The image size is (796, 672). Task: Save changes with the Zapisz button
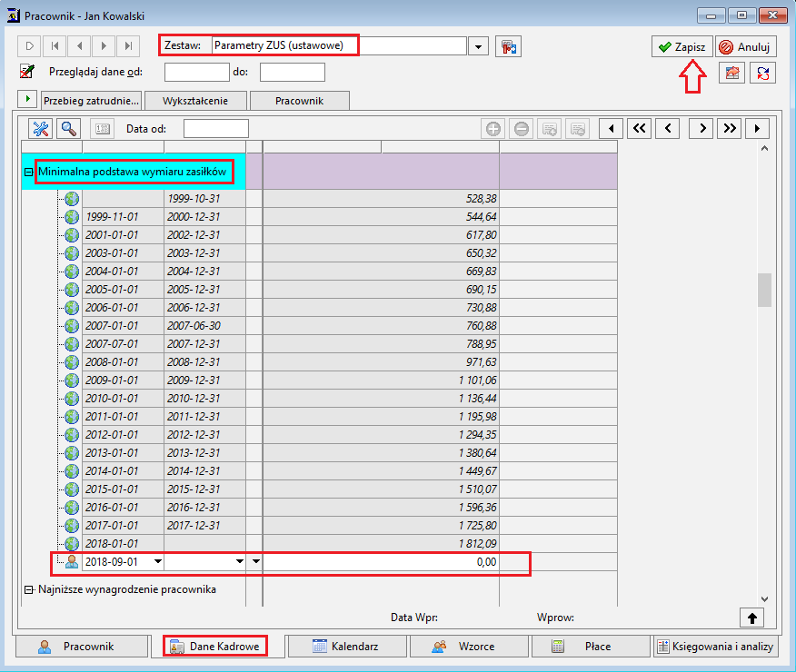682,46
